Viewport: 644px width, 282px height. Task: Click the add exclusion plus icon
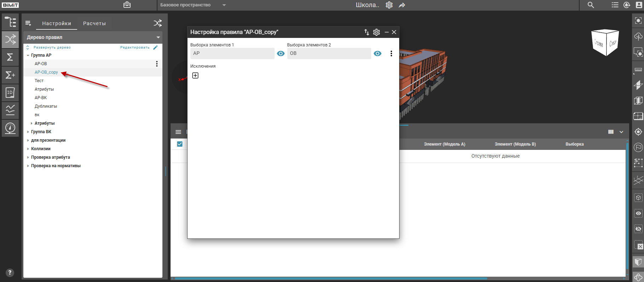195,75
